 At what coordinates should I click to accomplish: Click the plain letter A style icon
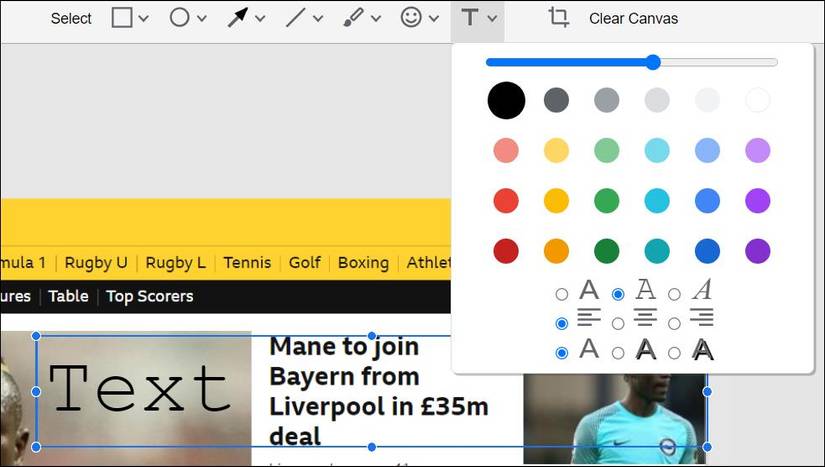click(x=589, y=348)
